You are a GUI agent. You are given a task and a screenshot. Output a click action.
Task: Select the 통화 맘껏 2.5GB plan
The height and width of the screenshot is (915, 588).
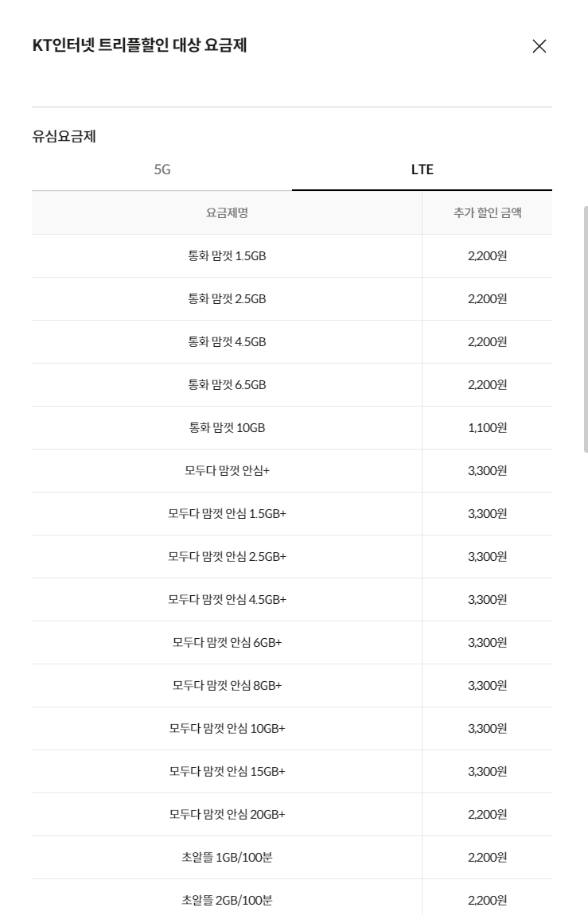[x=227, y=299]
